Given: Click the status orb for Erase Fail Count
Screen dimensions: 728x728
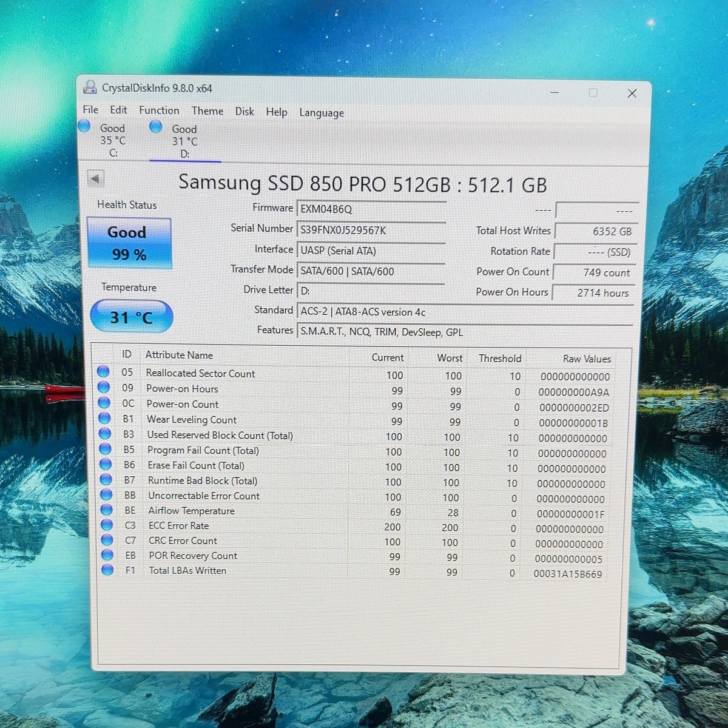Looking at the screenshot, I should coord(106,464).
